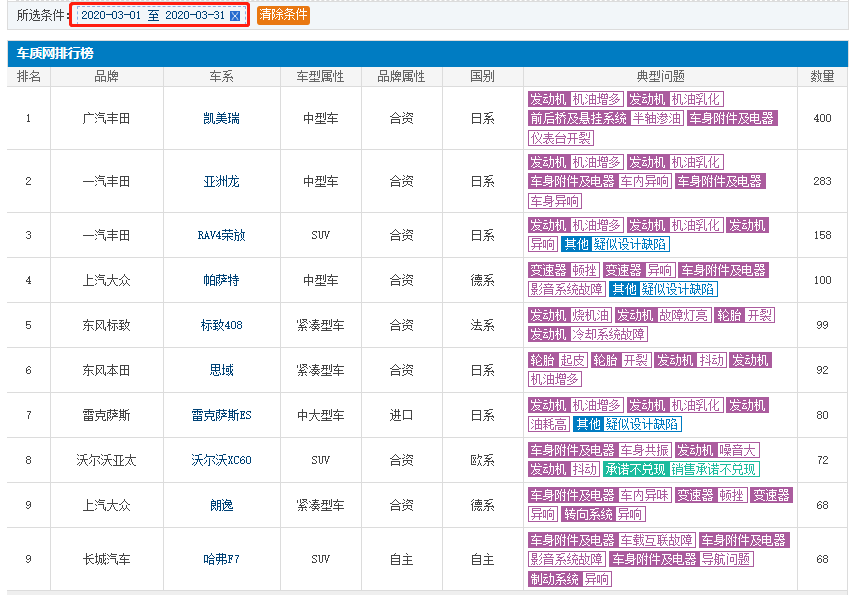This screenshot has width=849, height=595.
Task: Click the 法系 country cell
Action: click(482, 325)
